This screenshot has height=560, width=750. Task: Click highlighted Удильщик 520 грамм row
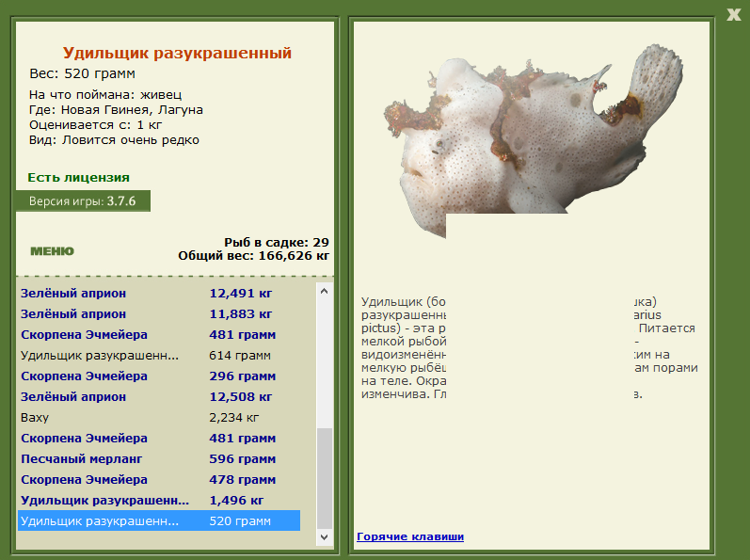coord(159,520)
